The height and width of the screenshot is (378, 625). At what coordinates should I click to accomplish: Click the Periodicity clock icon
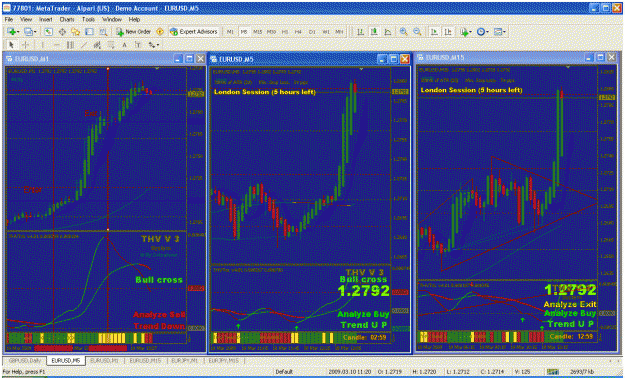pos(481,32)
